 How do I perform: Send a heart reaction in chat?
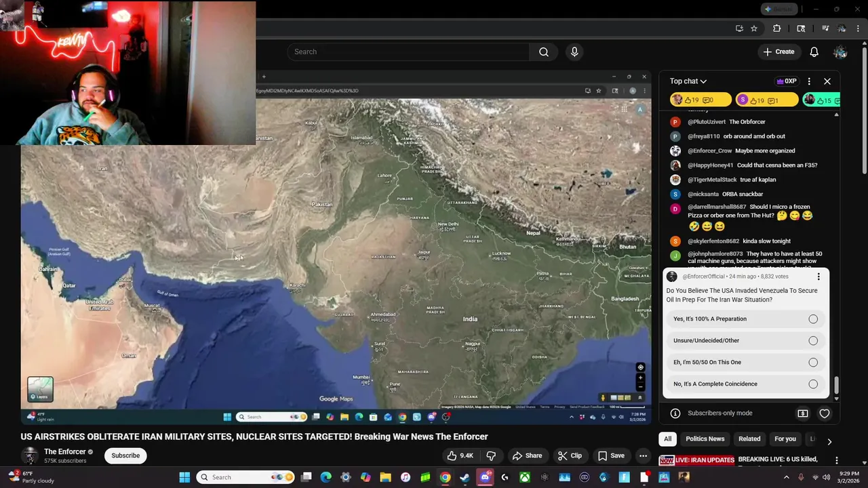pos(825,413)
